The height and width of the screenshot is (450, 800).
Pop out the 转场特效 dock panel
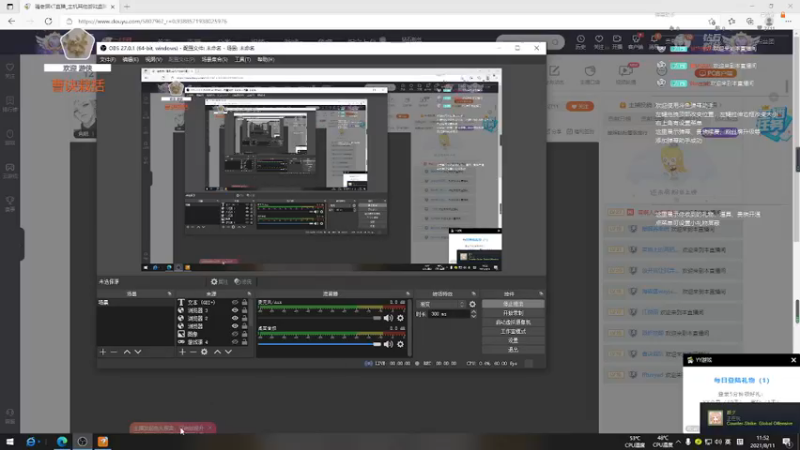473,294
